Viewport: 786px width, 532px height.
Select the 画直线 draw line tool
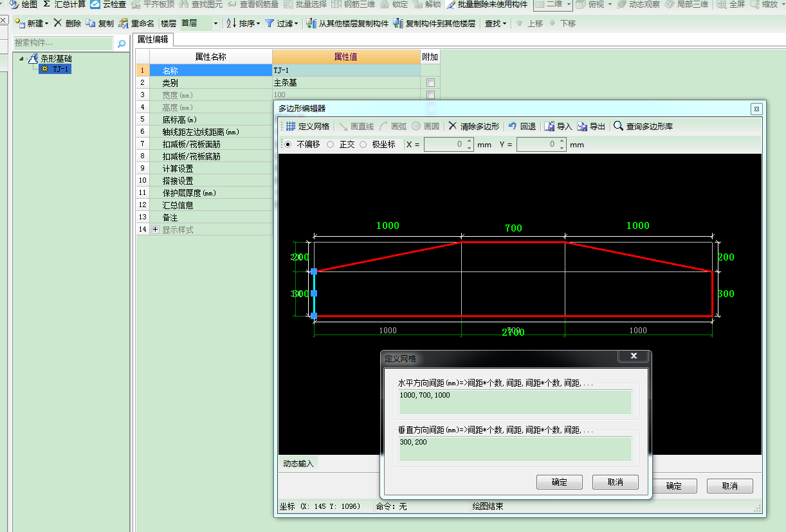tap(356, 126)
